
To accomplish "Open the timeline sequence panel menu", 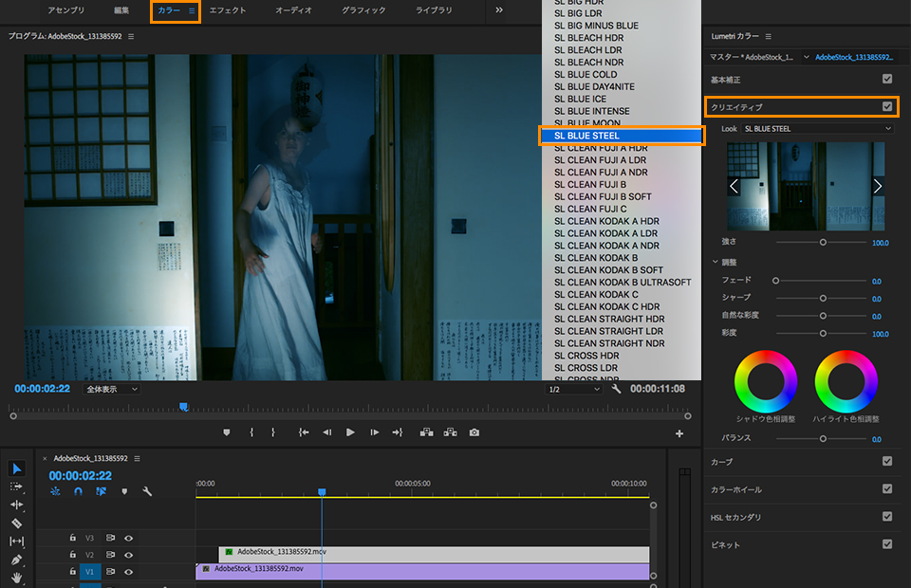I will coord(137,459).
